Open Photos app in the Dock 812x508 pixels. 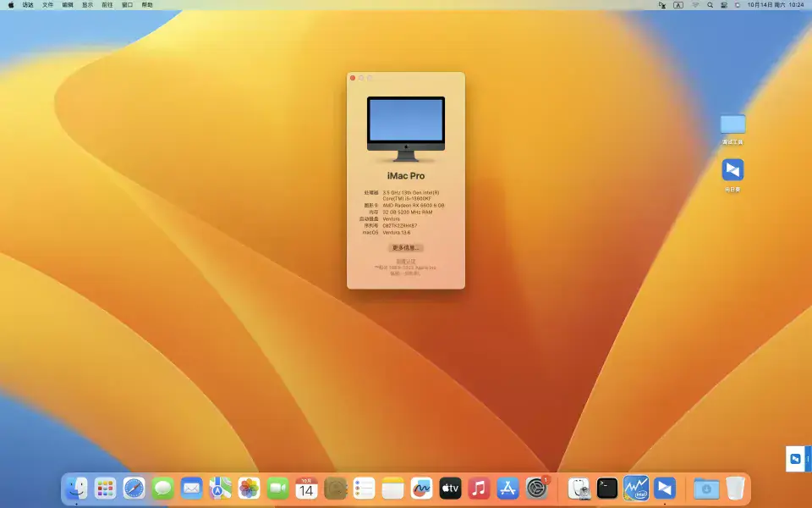pos(249,489)
